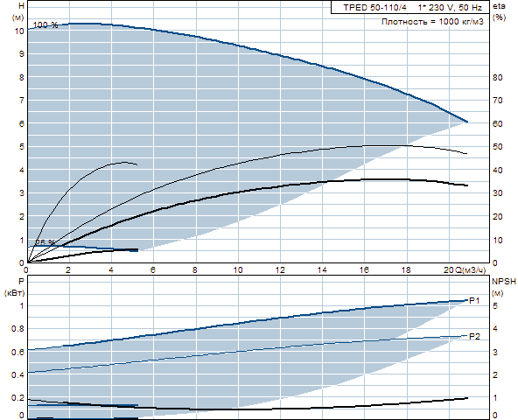518x420 pixels.
Task: Click the 60 value on the eta axis
Action: coord(498,123)
